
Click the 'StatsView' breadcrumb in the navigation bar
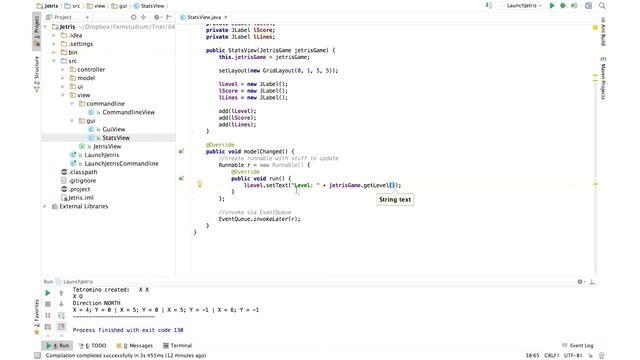[149, 6]
